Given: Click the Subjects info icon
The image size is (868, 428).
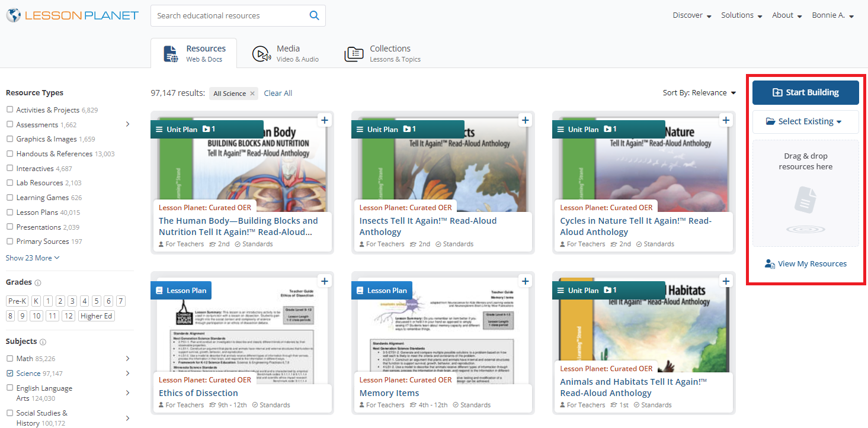Looking at the screenshot, I should pyautogui.click(x=43, y=342).
